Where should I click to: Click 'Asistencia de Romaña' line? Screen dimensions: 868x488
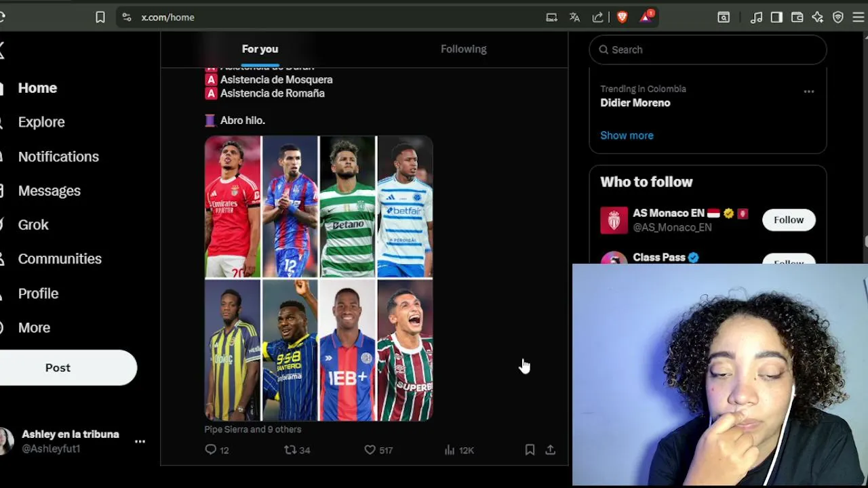(272, 93)
